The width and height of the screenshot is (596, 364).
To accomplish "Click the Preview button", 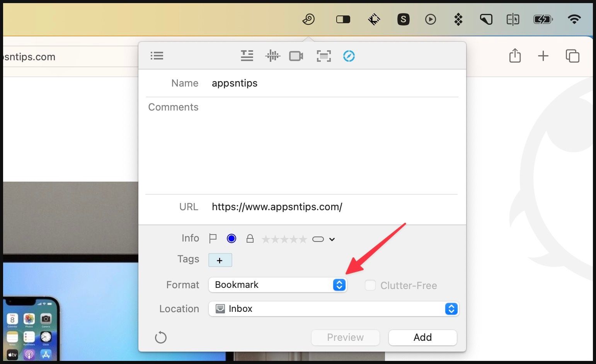I will pos(345,337).
